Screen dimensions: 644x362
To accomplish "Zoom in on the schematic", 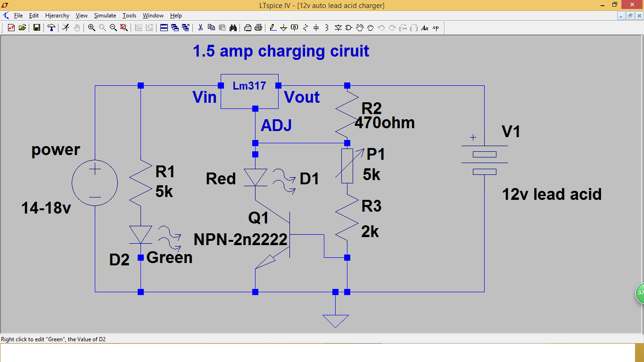I will (91, 27).
